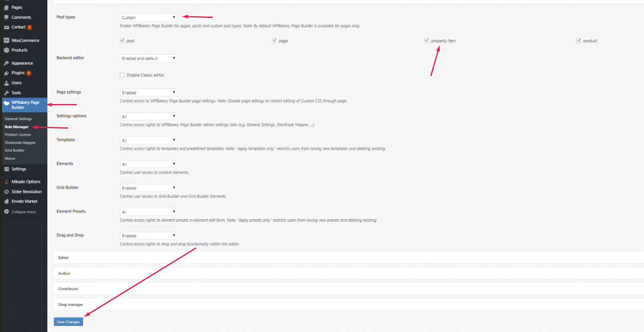Expand the Editor role section
This screenshot has width=644, height=332.
(349, 258)
